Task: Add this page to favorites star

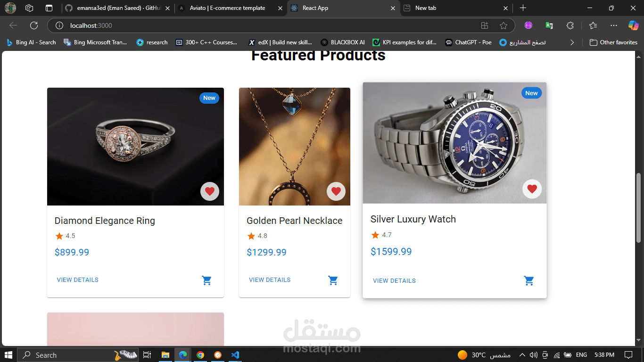Action: (x=504, y=25)
